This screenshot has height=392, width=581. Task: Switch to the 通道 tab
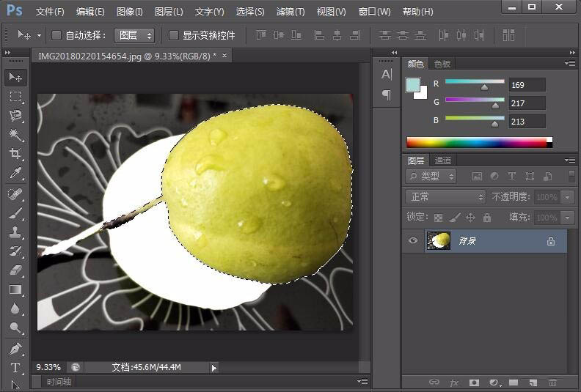(x=443, y=160)
